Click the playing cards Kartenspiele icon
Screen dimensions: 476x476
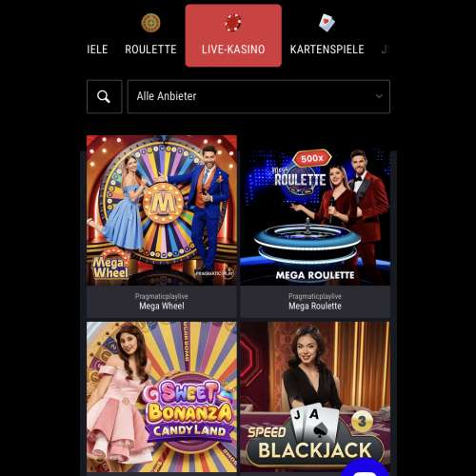(x=327, y=23)
